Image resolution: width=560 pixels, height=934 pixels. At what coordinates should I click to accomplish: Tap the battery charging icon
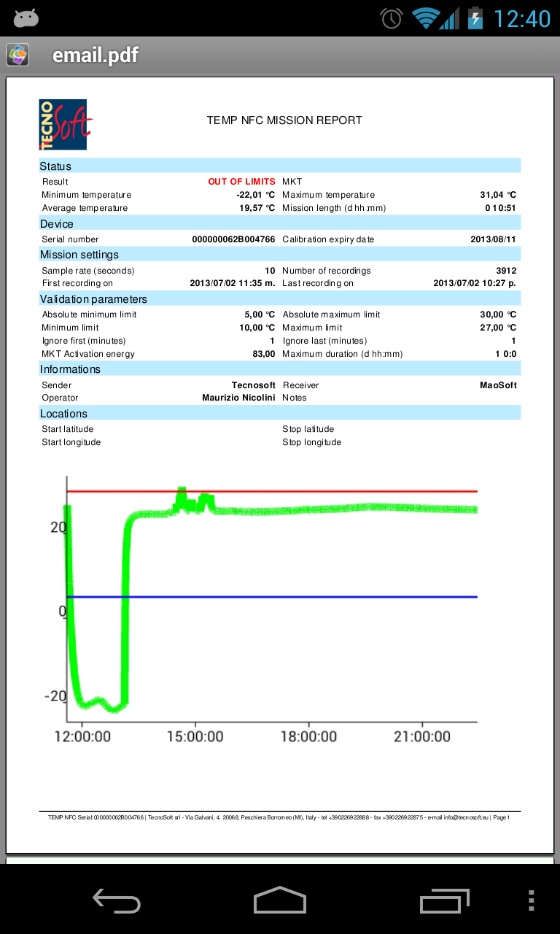[x=475, y=18]
